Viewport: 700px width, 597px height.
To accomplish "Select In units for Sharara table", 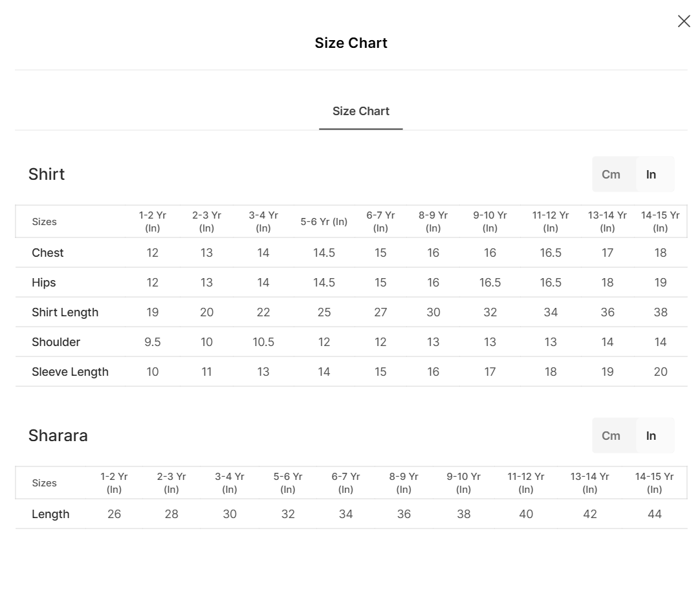I will click(x=651, y=435).
